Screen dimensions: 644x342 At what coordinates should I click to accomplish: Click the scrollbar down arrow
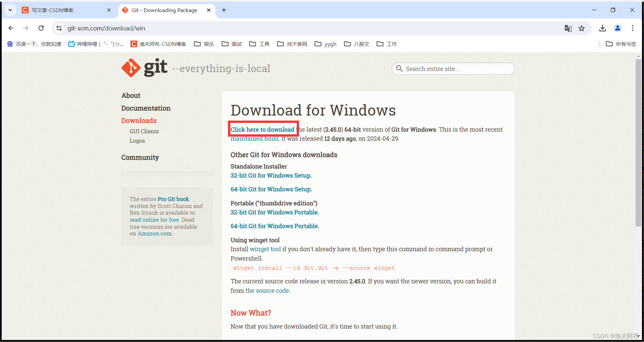(x=638, y=336)
